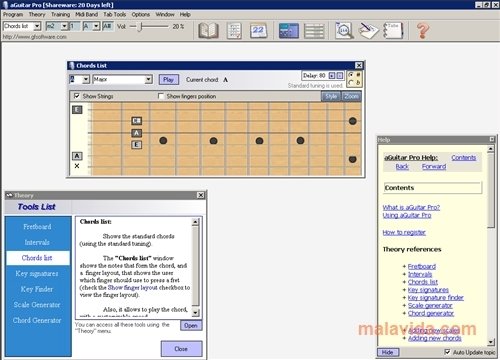The image size is (500, 360).
Task: Open the blue panel toolbar icon
Action: click(x=288, y=31)
